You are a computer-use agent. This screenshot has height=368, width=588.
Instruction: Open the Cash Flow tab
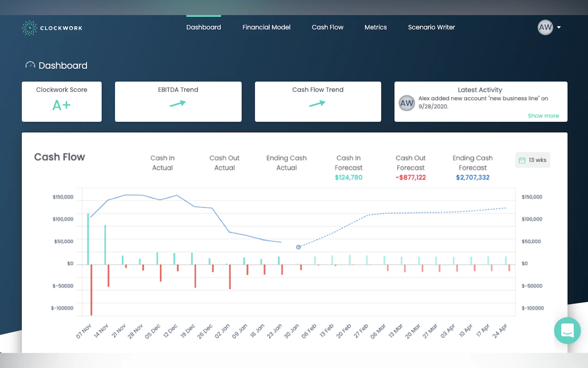(327, 27)
